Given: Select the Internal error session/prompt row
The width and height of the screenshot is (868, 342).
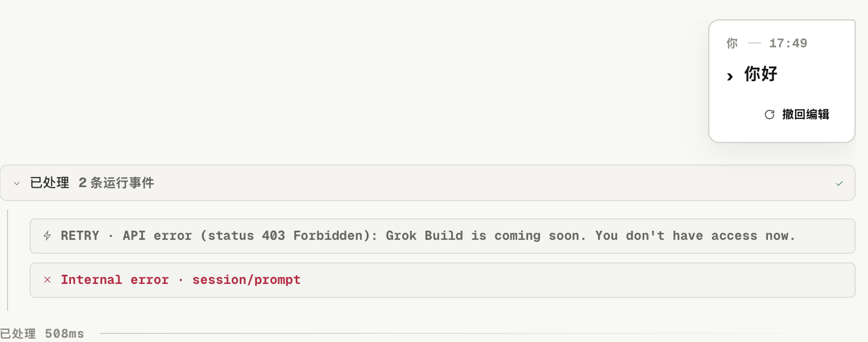Looking at the screenshot, I should pyautogui.click(x=443, y=280).
